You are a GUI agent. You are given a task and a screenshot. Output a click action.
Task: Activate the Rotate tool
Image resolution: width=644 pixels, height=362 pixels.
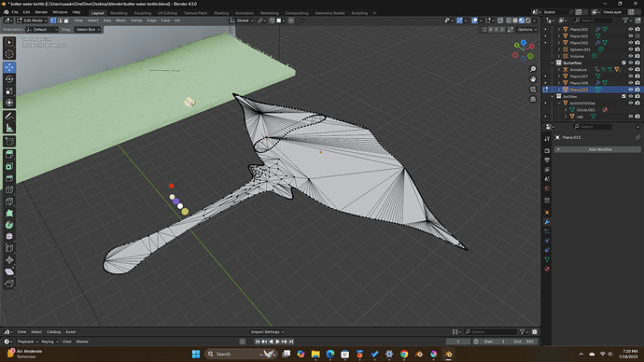[x=9, y=79]
